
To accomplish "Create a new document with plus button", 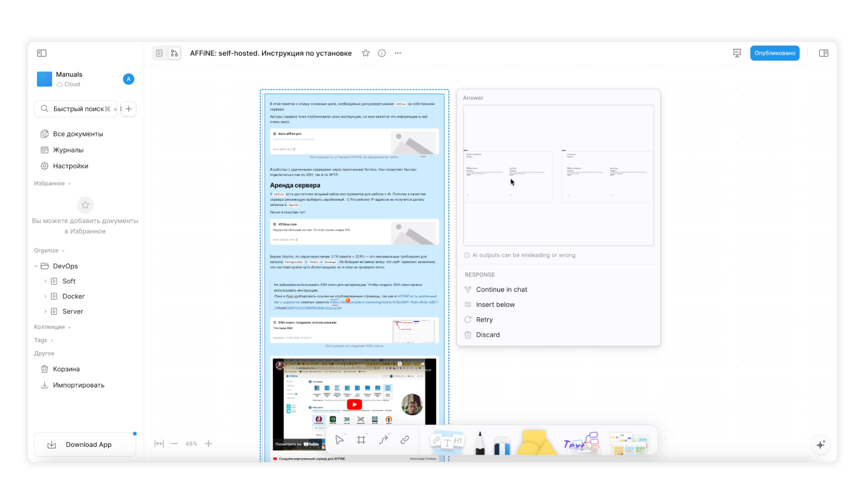I will 128,109.
